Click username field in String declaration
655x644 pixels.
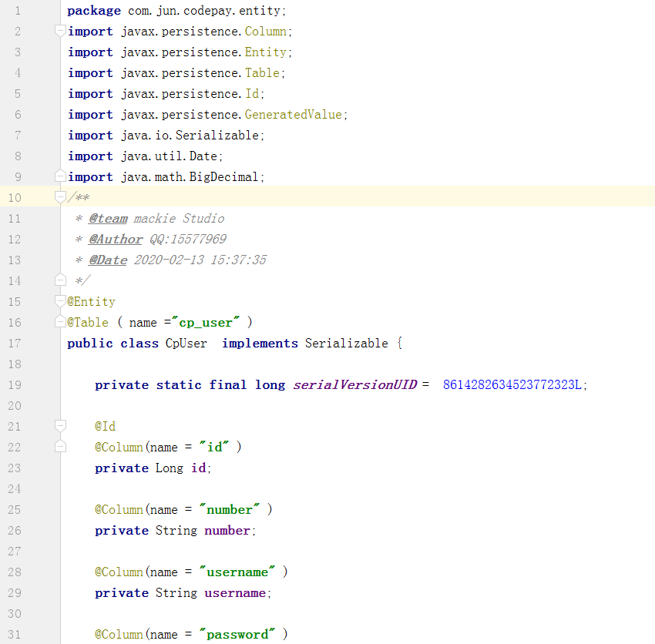click(235, 592)
